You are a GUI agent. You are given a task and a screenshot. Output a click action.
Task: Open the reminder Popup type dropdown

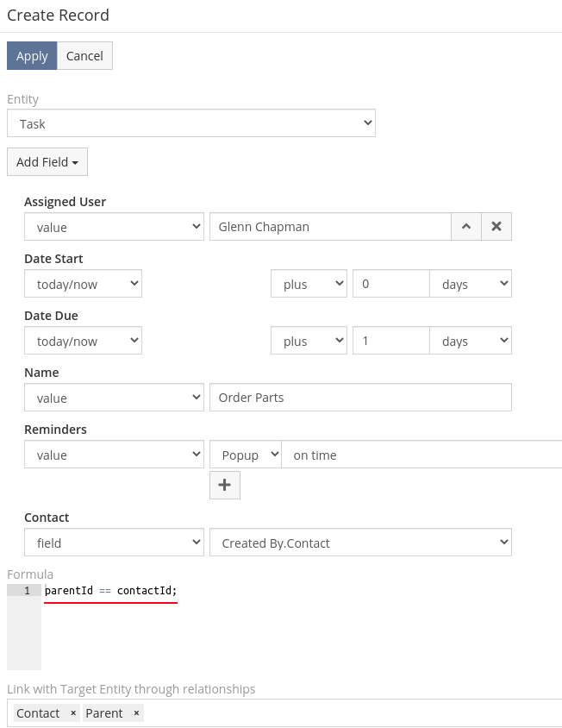pyautogui.click(x=246, y=455)
